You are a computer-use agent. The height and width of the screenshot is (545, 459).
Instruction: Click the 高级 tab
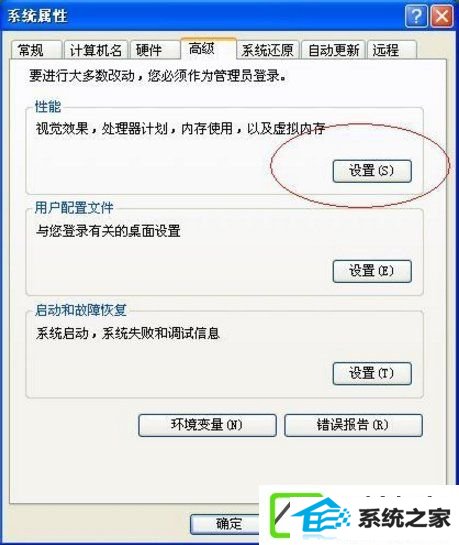208,48
